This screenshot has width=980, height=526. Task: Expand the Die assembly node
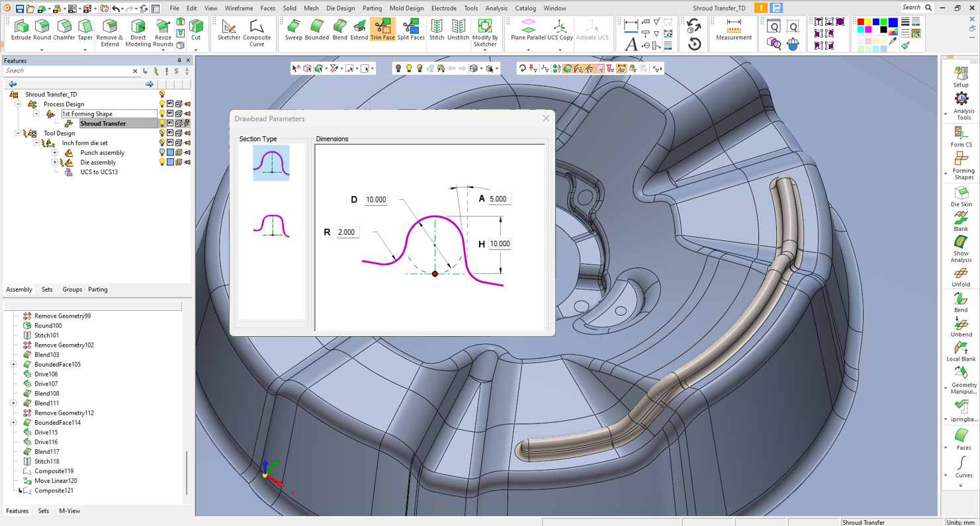coord(55,162)
